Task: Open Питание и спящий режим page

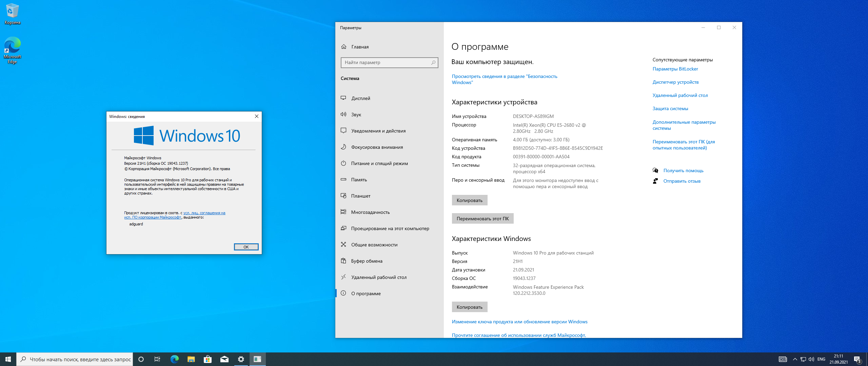Action: click(389, 163)
